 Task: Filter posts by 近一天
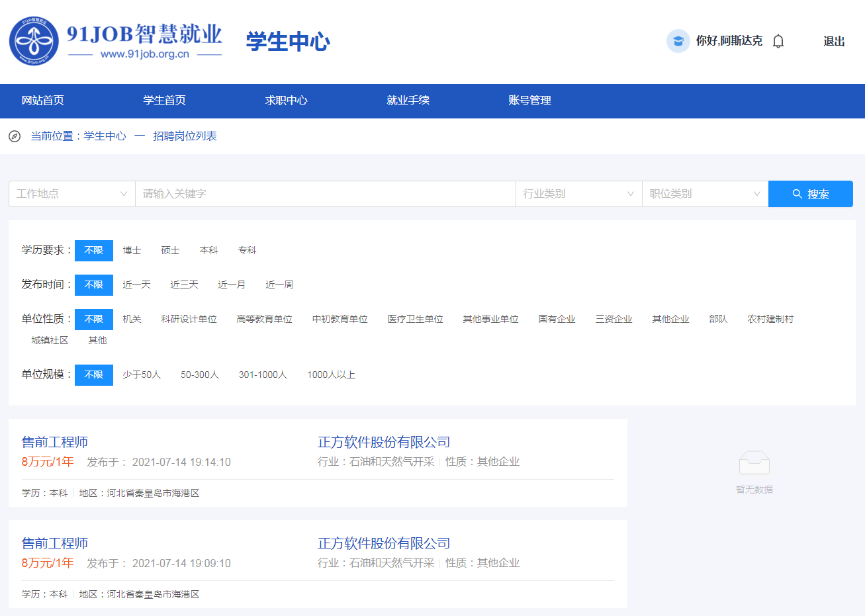(x=136, y=285)
